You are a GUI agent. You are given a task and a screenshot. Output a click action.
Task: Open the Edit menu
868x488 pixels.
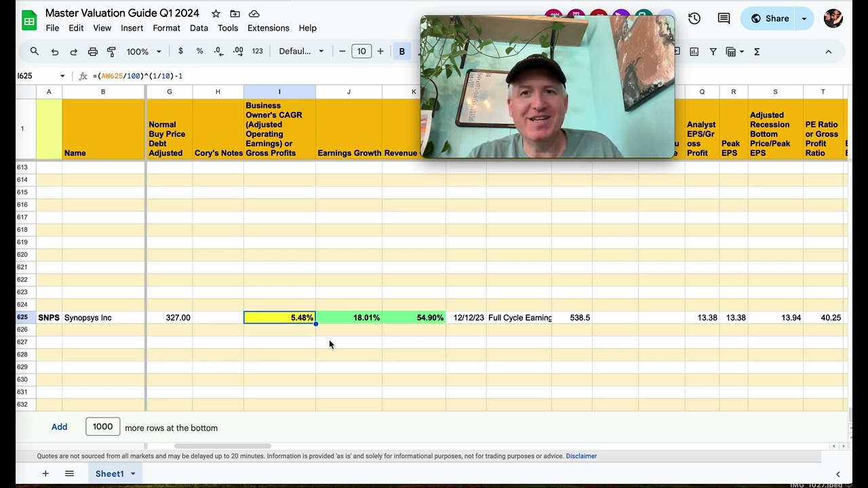(x=76, y=28)
